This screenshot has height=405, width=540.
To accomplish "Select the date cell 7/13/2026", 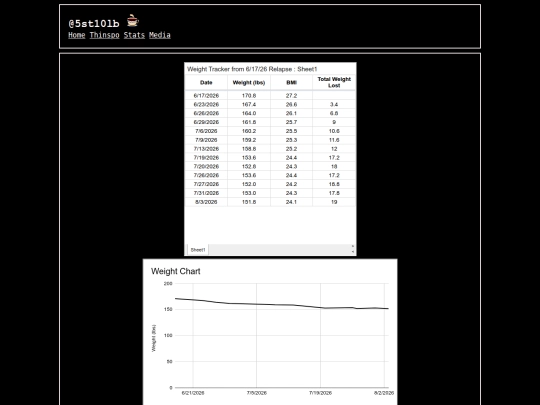I will pyautogui.click(x=206, y=149).
